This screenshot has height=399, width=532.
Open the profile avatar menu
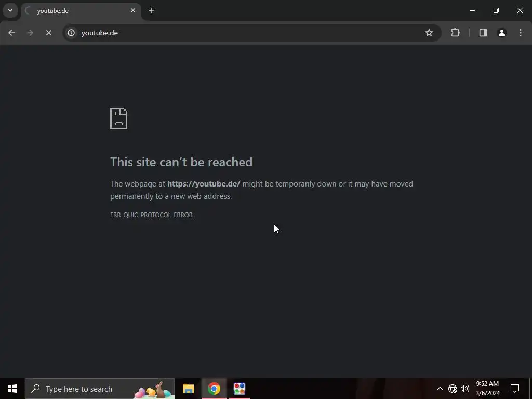pos(502,33)
